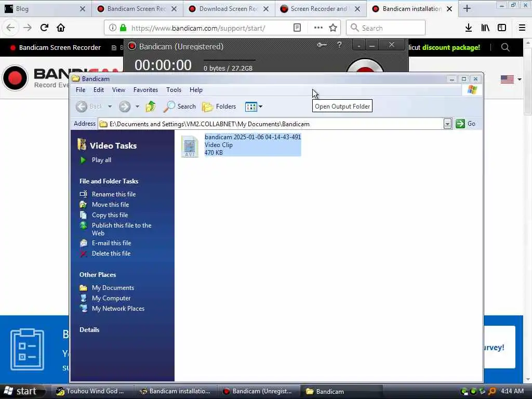Click file name bandicam 2025-01-06 04-14-43-491

(x=253, y=137)
